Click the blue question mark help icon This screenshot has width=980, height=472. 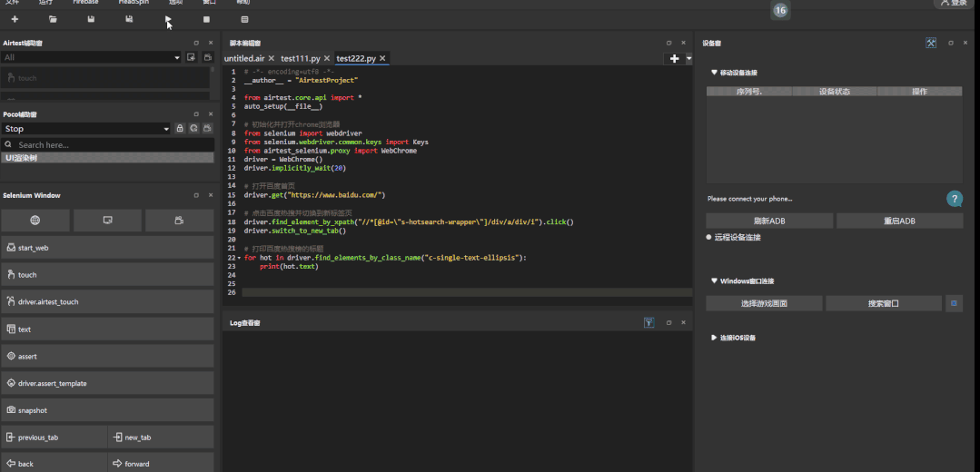click(955, 199)
